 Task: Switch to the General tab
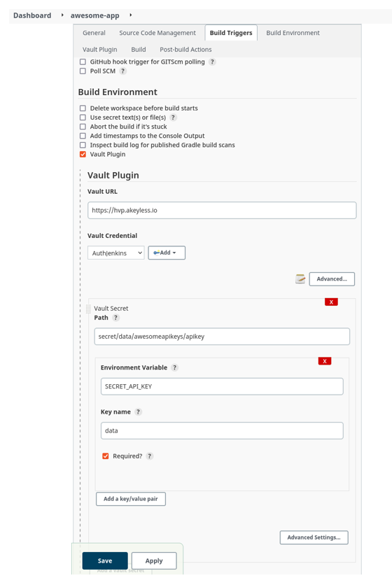pyautogui.click(x=94, y=33)
